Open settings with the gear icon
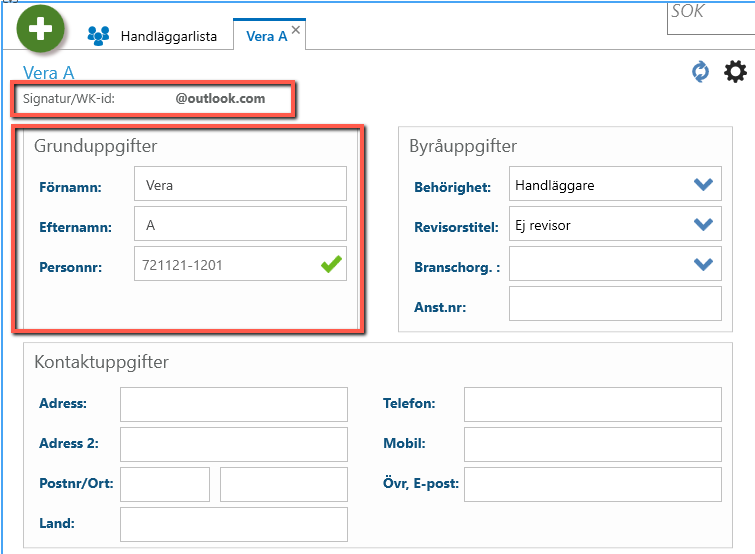 click(735, 72)
